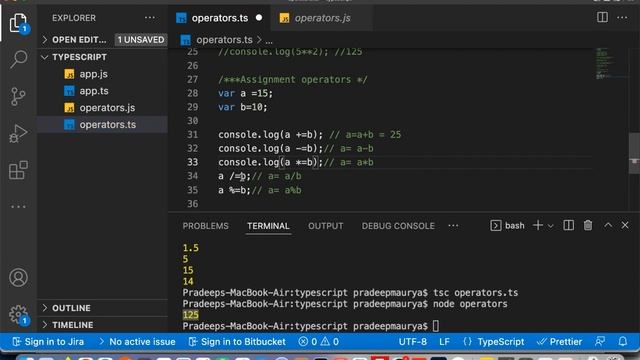Image resolution: width=640 pixels, height=360 pixels.
Task: Open launch profile dropdown next to plus
Action: 550,226
